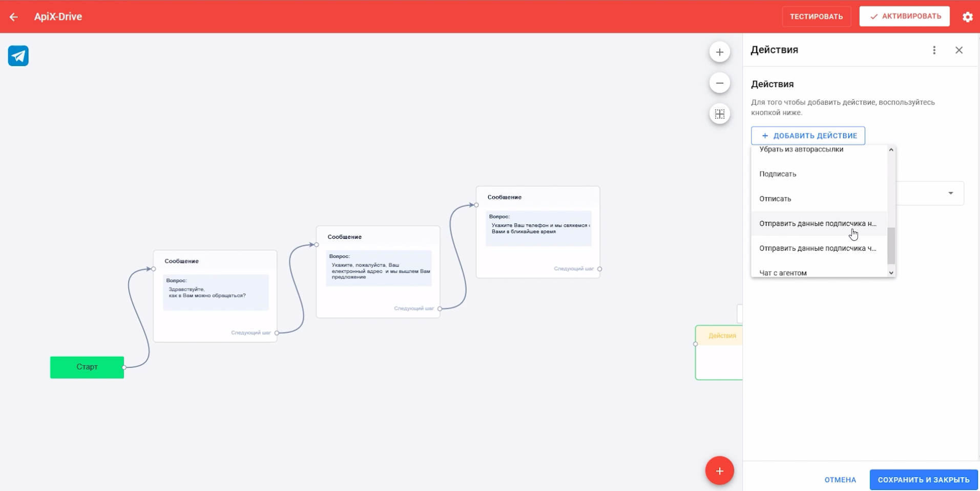
Task: Zoom out the canvas with minus
Action: click(x=719, y=83)
